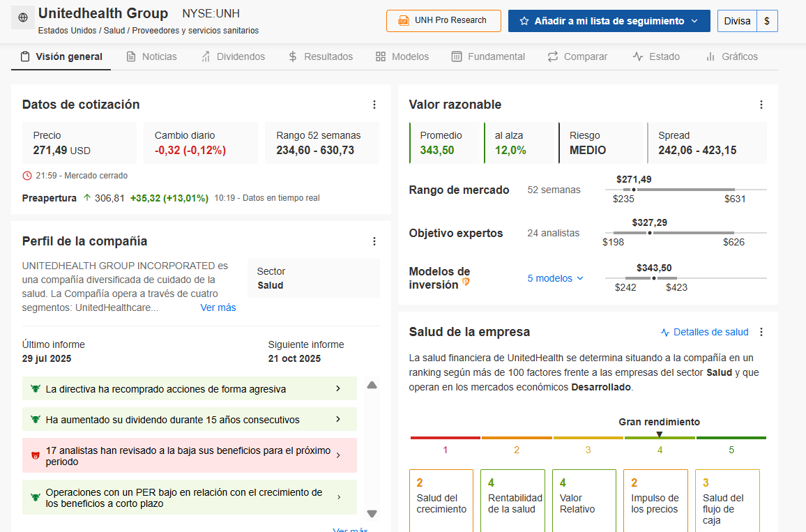Click the insights list scroll down arrow
Image resolution: width=806 pixels, height=532 pixels.
click(372, 513)
